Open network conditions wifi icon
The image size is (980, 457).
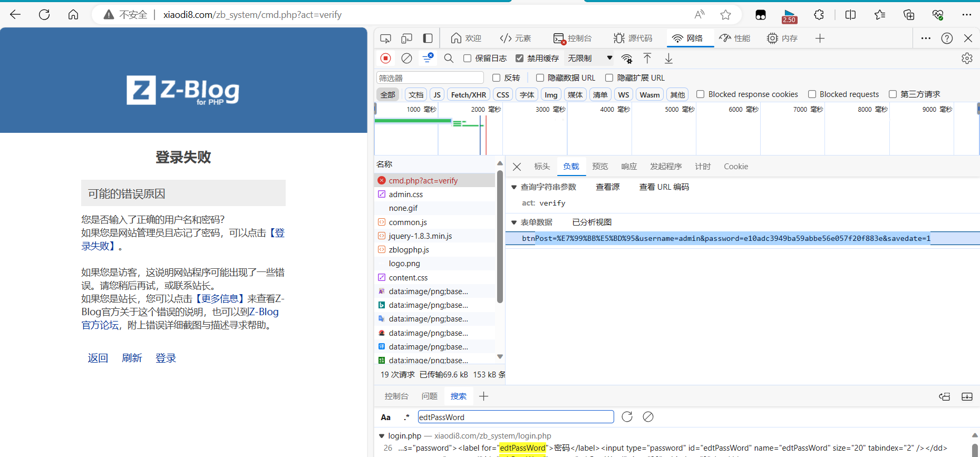(627, 59)
